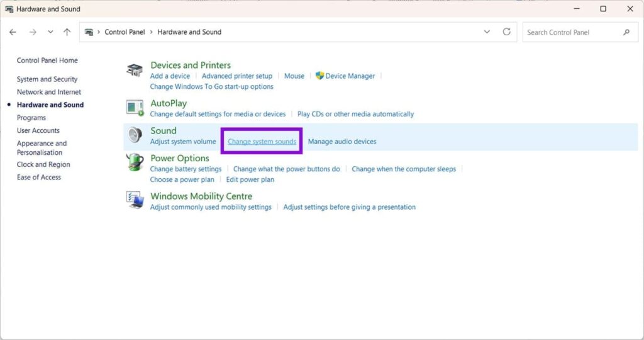
Task: Click Change battery settings
Action: [x=186, y=169]
